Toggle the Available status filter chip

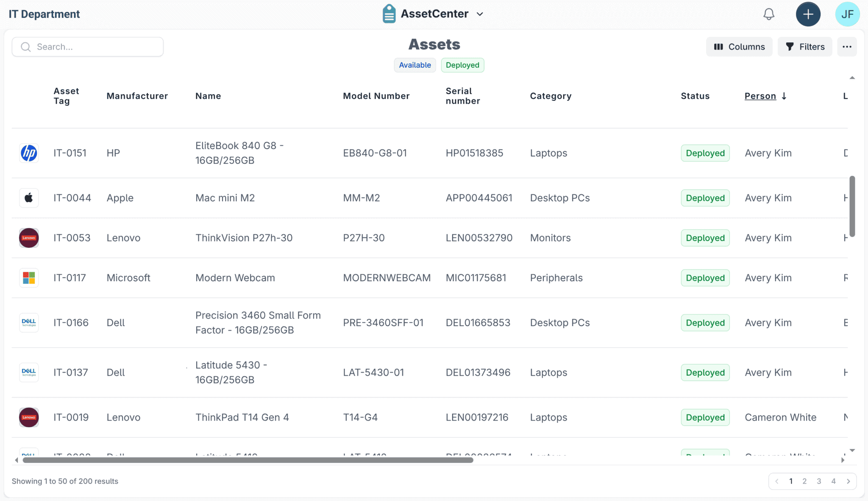tap(415, 65)
